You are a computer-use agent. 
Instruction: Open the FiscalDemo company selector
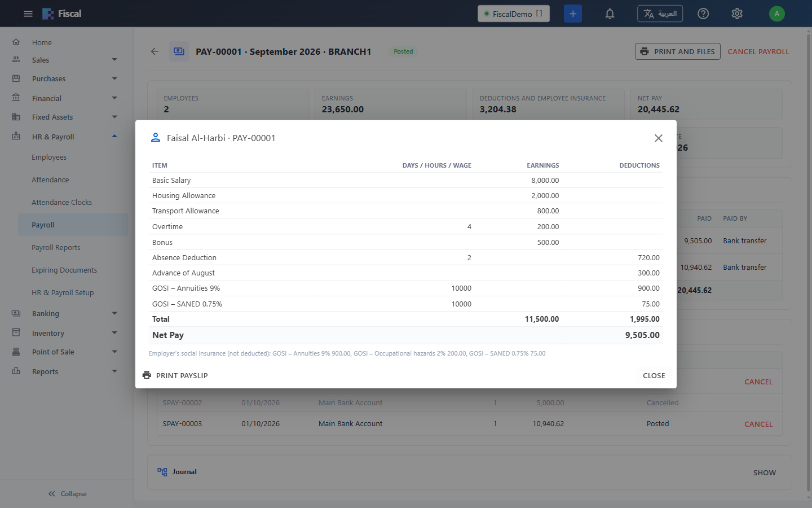(x=514, y=14)
